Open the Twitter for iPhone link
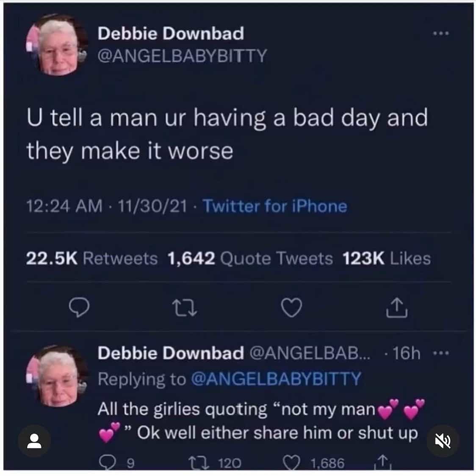The image size is (476, 476). 275,206
